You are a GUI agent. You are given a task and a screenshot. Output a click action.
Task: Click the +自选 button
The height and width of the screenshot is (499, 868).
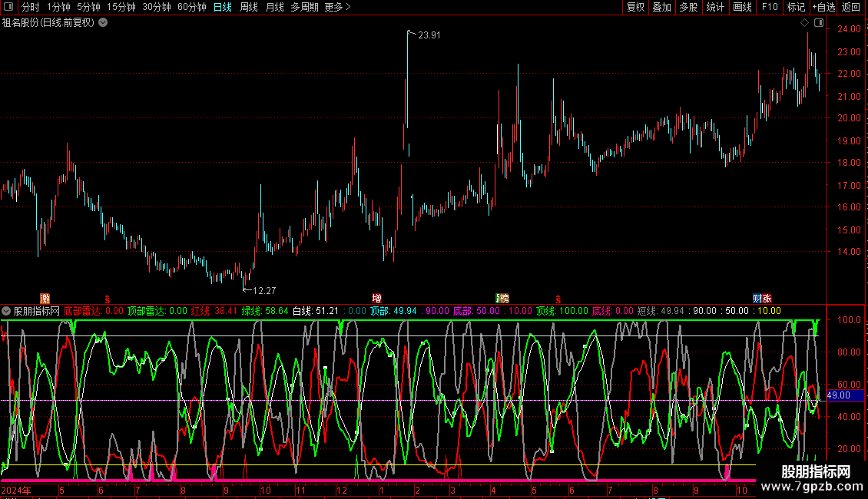(x=823, y=7)
